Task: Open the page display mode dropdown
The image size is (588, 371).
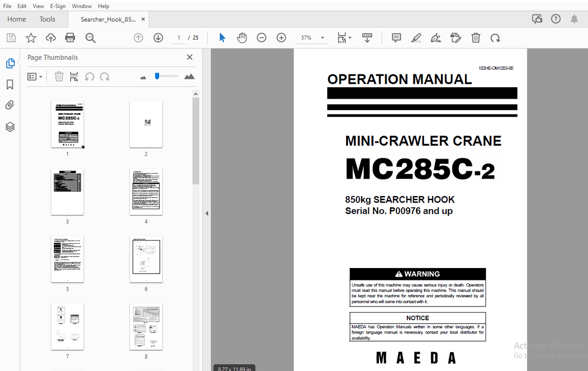Action: pos(344,37)
